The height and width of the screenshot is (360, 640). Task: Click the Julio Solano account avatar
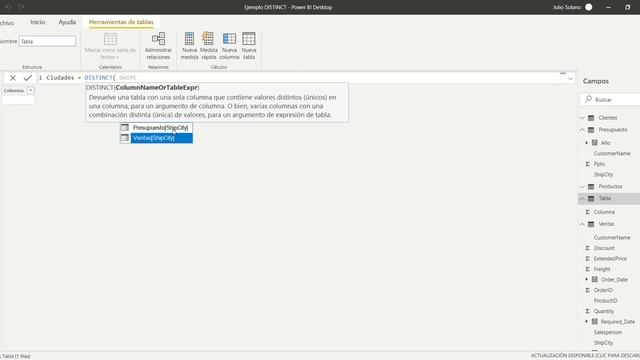(589, 7)
